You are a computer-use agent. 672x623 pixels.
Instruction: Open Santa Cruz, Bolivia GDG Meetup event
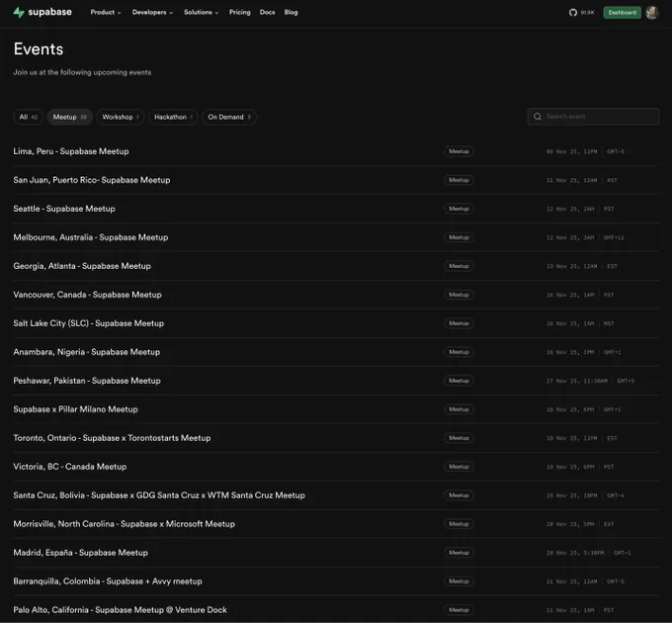coord(159,495)
